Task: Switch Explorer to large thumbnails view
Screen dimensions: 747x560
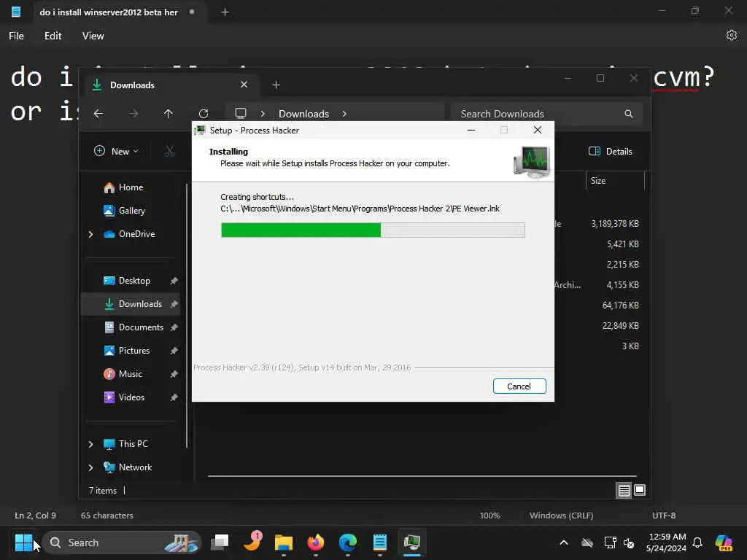Action: coord(640,490)
